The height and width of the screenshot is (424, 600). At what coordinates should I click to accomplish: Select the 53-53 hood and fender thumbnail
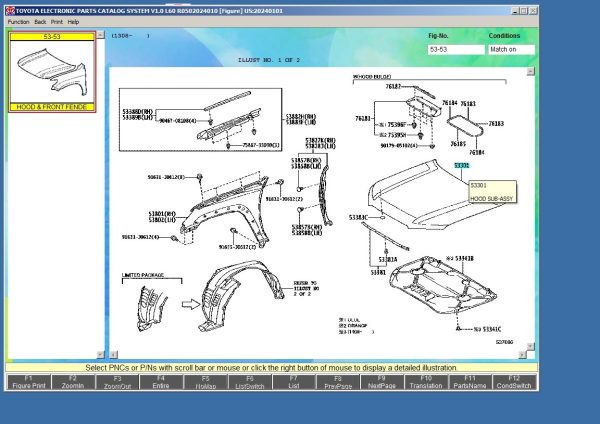(52, 71)
